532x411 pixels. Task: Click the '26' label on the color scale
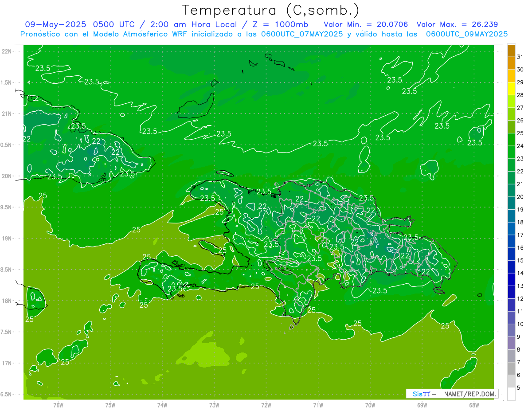(x=520, y=120)
